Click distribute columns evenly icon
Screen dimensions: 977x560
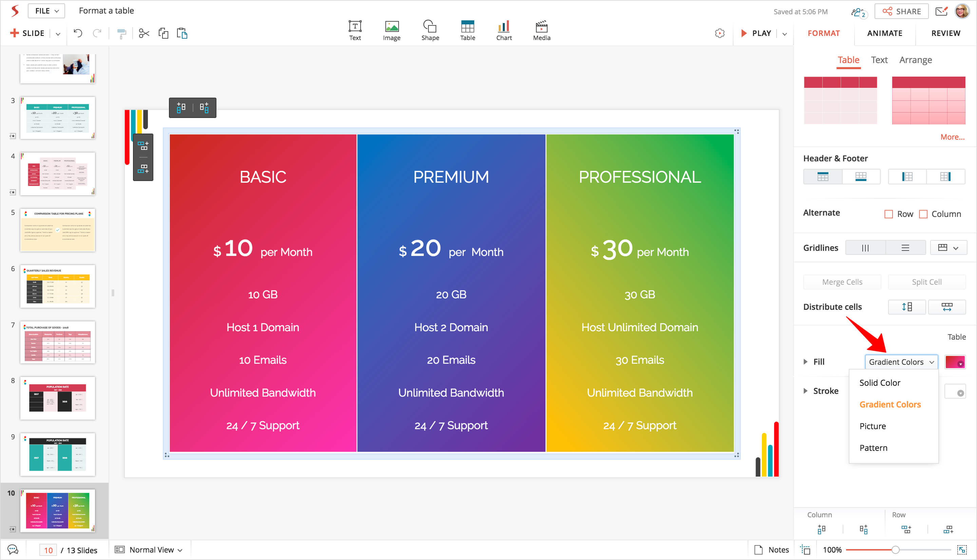pyautogui.click(x=946, y=306)
